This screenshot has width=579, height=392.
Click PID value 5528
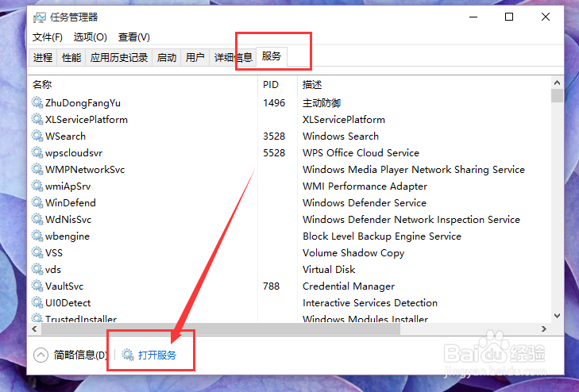pyautogui.click(x=274, y=152)
